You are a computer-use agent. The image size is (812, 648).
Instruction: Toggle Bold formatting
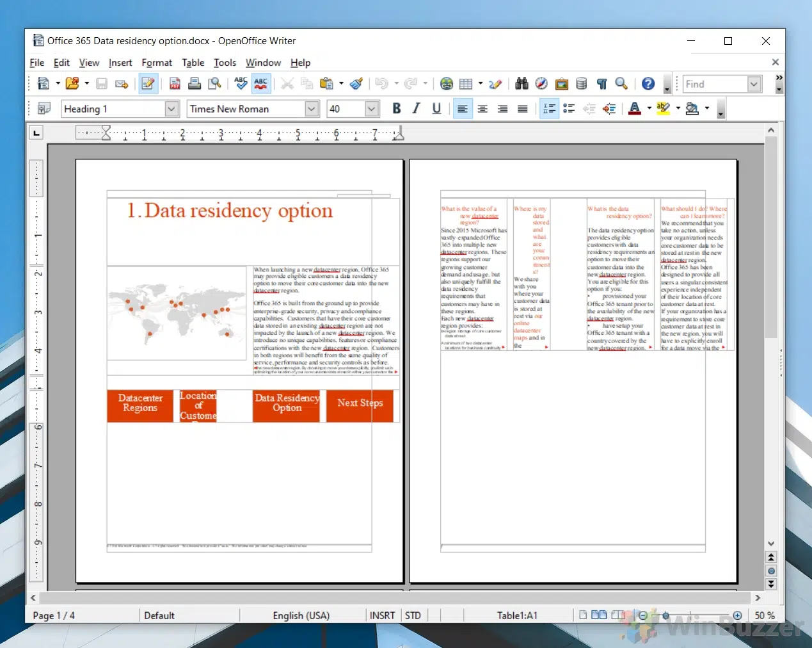coord(397,109)
